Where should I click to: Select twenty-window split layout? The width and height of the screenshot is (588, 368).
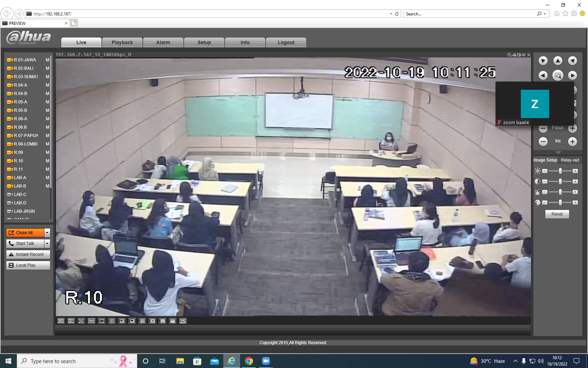click(x=173, y=321)
